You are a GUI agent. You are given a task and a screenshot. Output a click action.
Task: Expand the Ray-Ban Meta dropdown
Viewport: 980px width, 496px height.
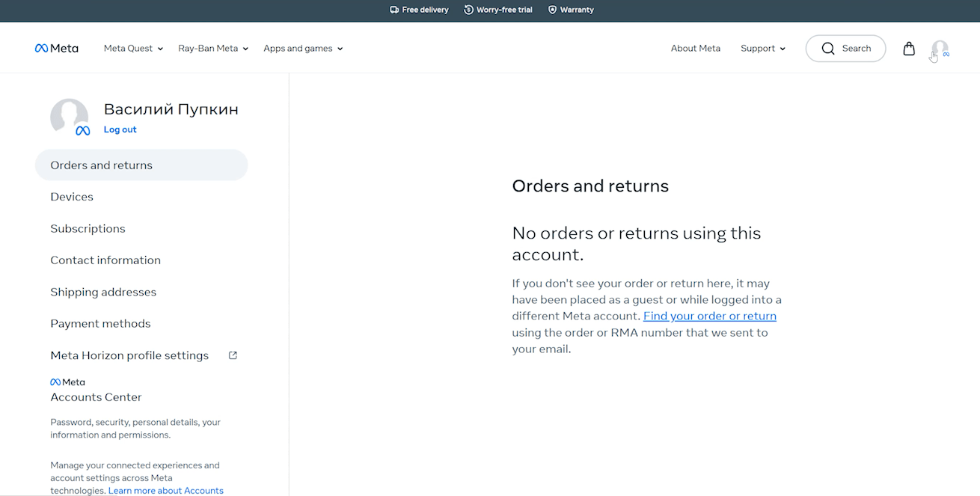(x=213, y=49)
